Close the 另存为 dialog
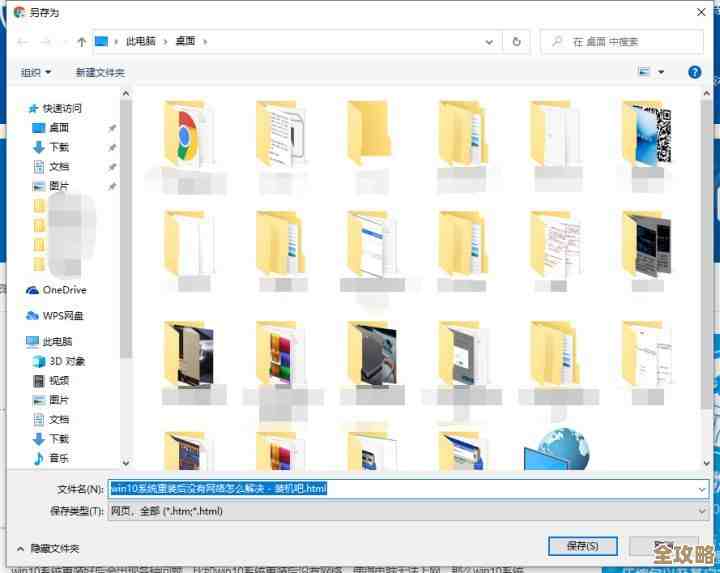Viewport: 720px width, 573px height. coord(701,12)
